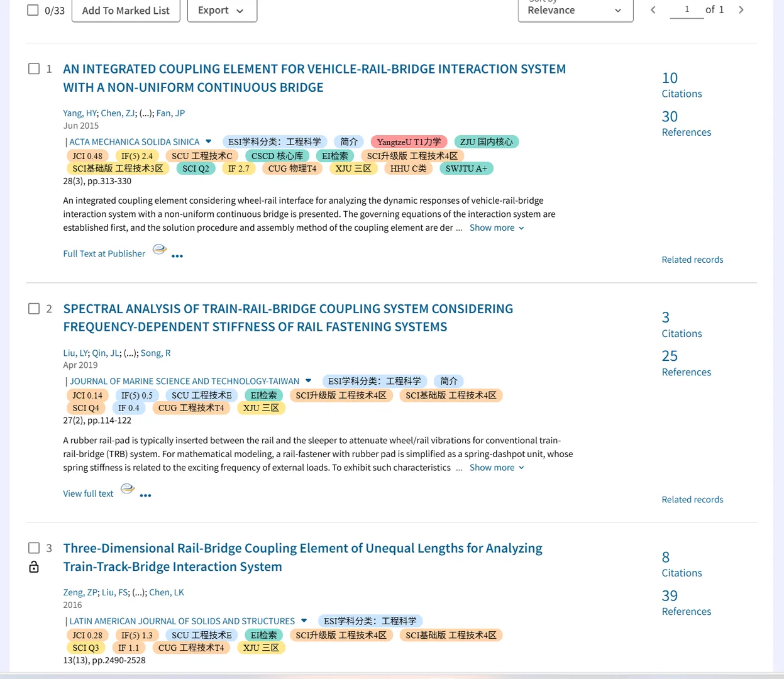Open Spectral Analysis of Train-Rail-Bridge article

[x=288, y=317]
